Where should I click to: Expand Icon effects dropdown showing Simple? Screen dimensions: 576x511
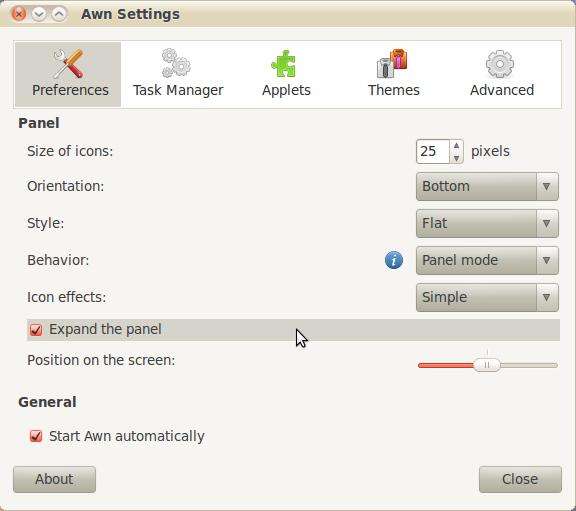[487, 297]
